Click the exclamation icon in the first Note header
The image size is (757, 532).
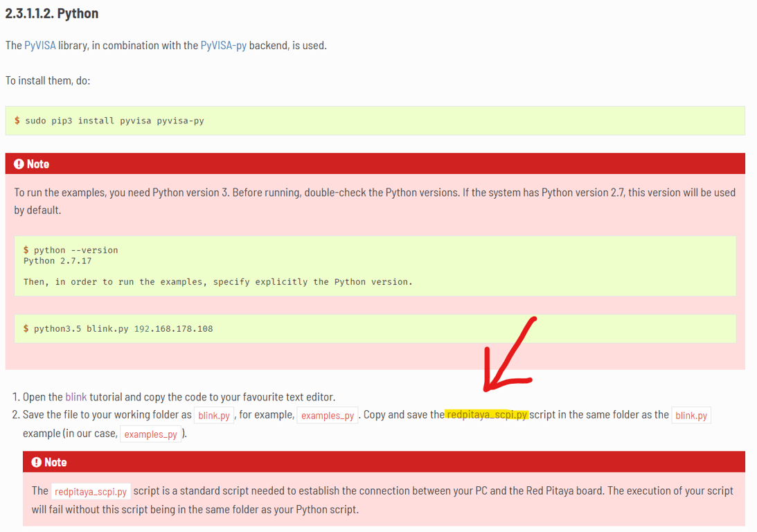pyautogui.click(x=19, y=164)
